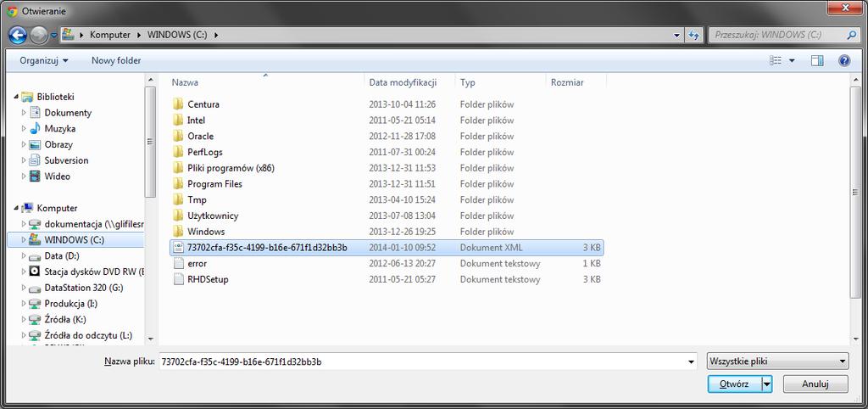868x409 pixels.
Task: Select Data (D:) drive in navigation pane
Action: tap(62, 256)
